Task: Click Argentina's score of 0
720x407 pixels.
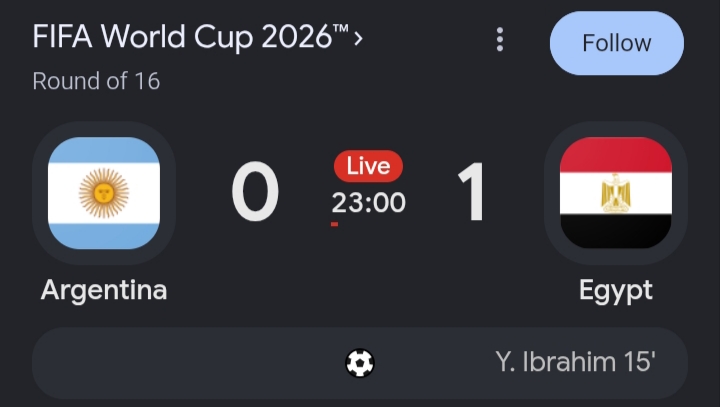Action: pos(255,192)
